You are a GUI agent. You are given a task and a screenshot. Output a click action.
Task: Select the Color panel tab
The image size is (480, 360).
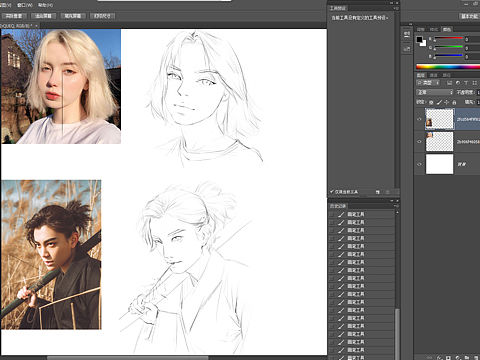447,29
